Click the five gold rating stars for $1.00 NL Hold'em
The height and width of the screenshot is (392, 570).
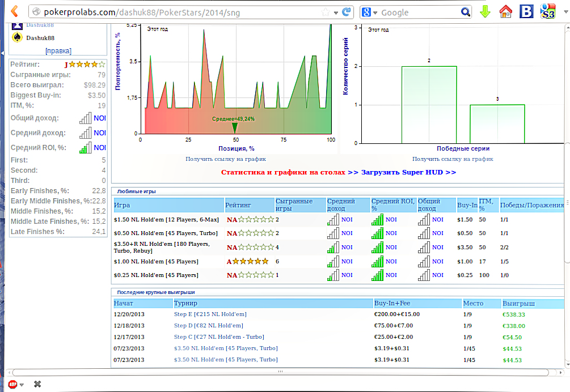coord(251,261)
